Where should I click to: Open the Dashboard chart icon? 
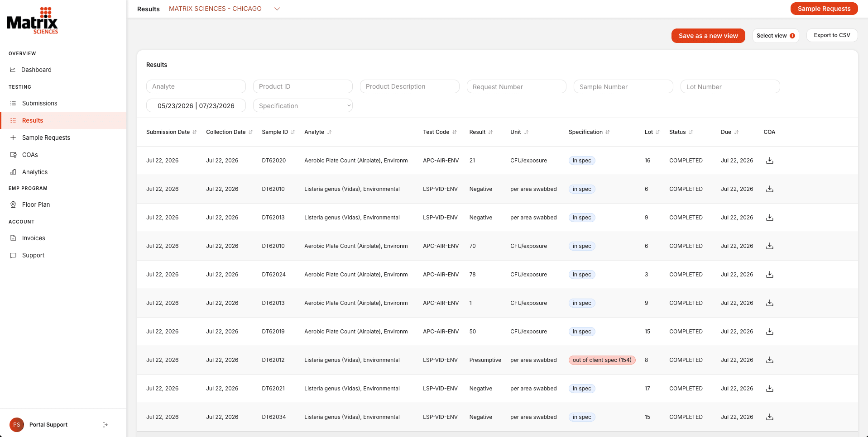coord(13,70)
